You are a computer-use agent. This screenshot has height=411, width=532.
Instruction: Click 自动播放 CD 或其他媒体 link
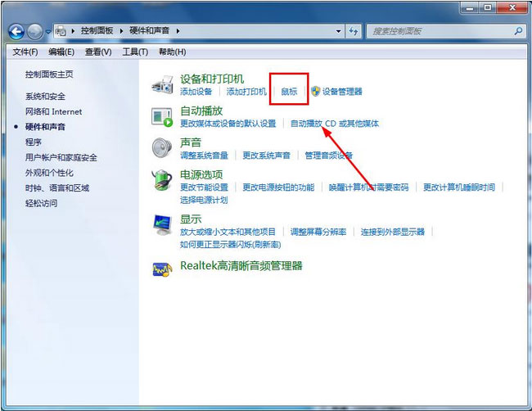coord(335,124)
